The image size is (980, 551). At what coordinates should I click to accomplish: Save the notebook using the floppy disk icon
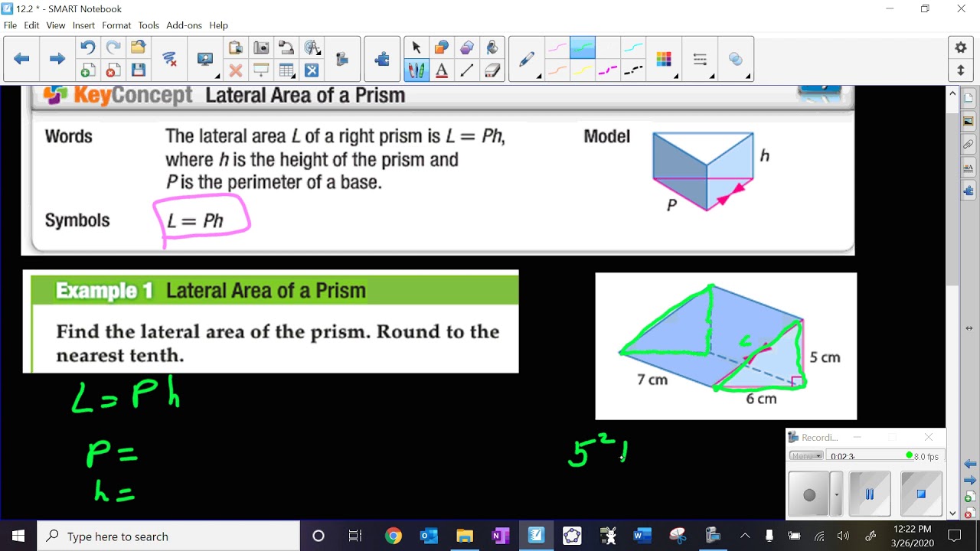[x=138, y=70]
